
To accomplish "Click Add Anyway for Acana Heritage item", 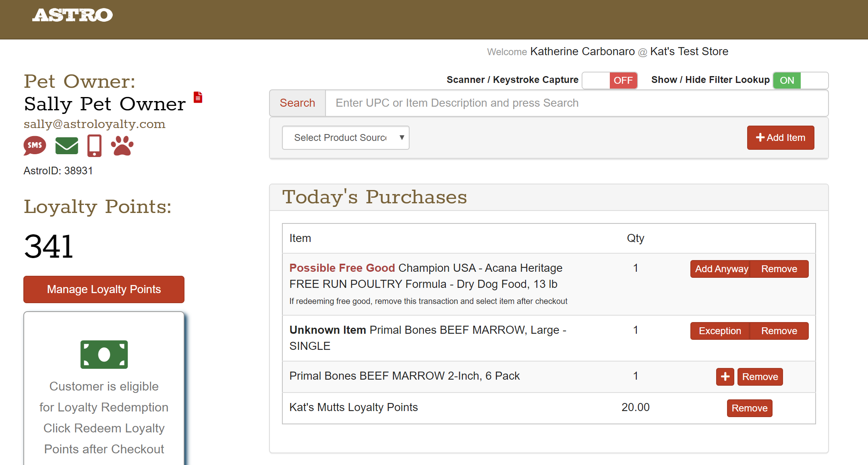I will tap(721, 269).
